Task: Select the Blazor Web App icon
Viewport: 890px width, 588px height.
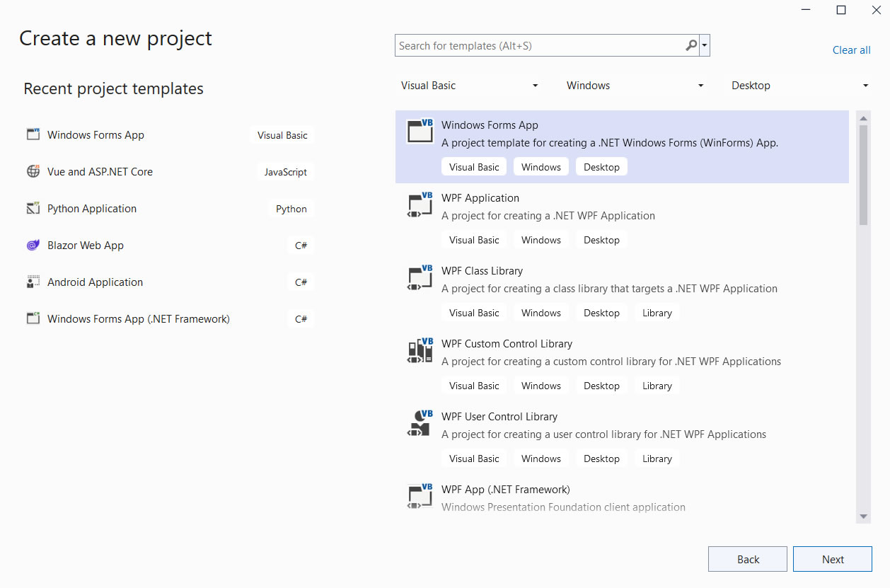Action: (x=33, y=246)
